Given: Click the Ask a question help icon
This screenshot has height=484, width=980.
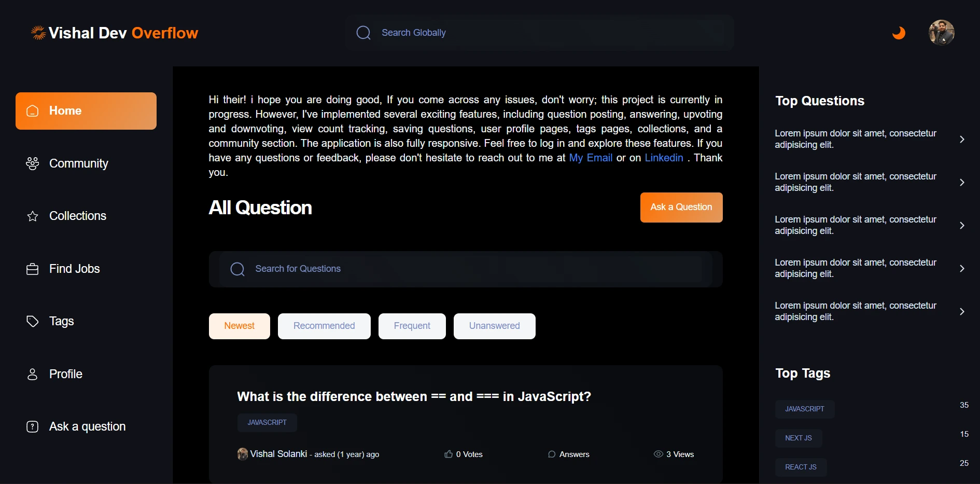Looking at the screenshot, I should coord(32,426).
